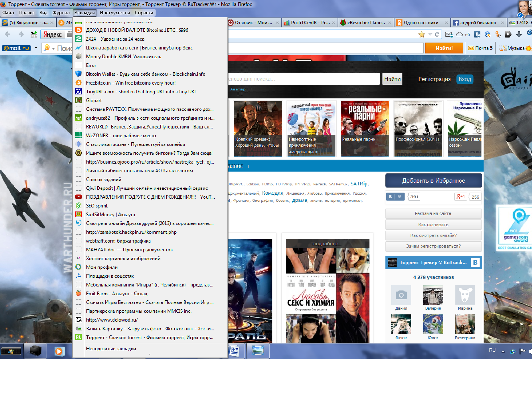Expand the mail.ru toolbar dropdown arrow
The image size is (532, 399).
[x=36, y=48]
